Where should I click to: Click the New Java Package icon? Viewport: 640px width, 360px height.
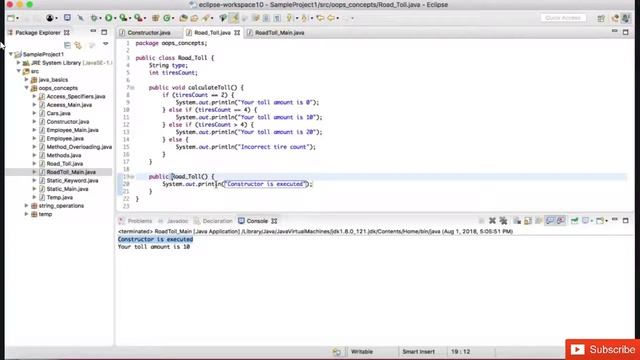156,18
